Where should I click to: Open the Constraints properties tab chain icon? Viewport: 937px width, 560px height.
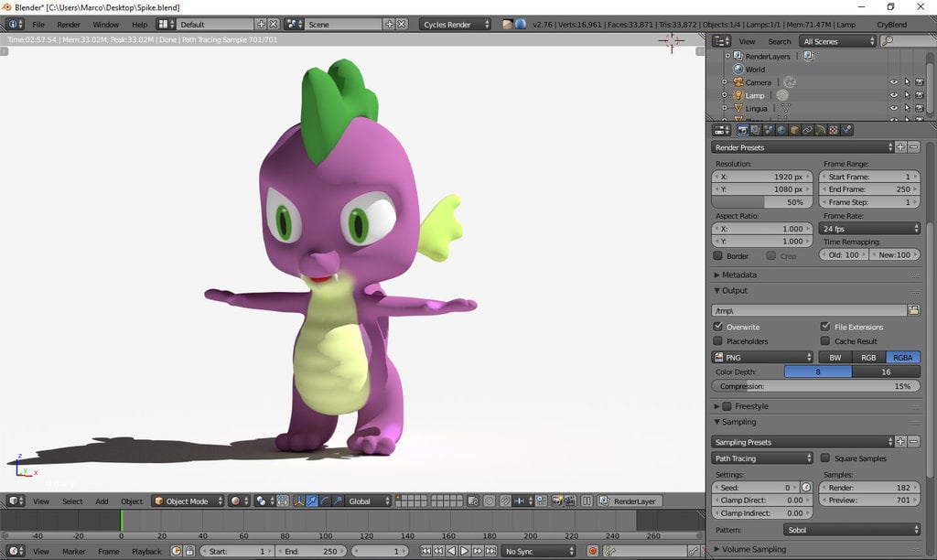point(807,130)
